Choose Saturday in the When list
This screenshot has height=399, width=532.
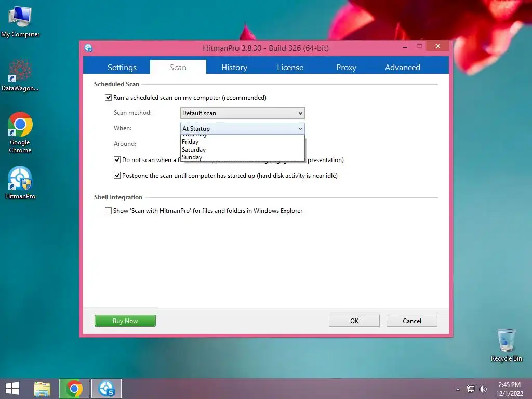pyautogui.click(x=242, y=150)
